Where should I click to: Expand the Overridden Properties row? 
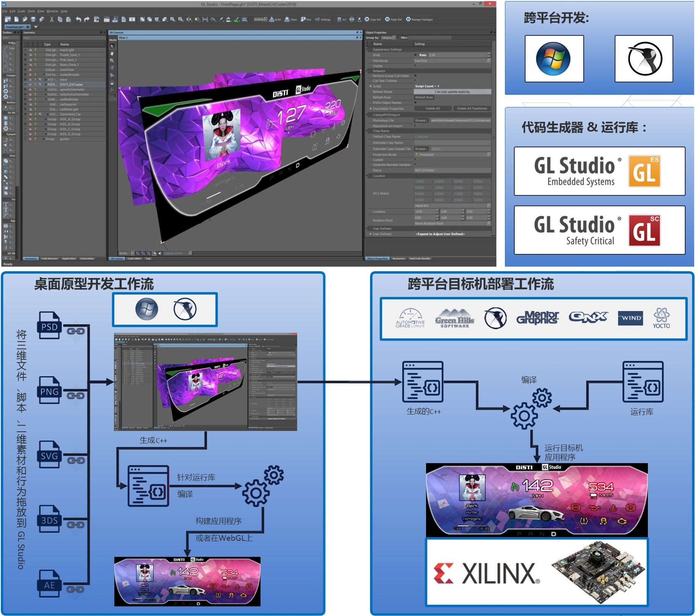pos(371,108)
